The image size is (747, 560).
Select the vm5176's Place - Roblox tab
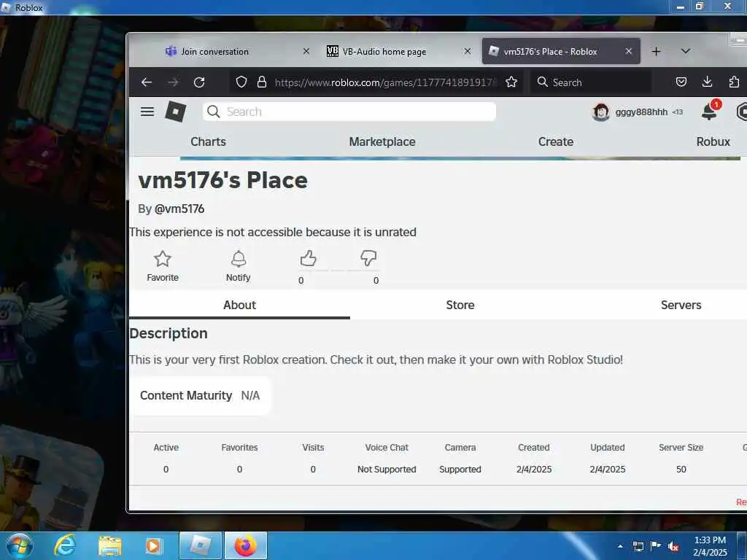tap(561, 52)
